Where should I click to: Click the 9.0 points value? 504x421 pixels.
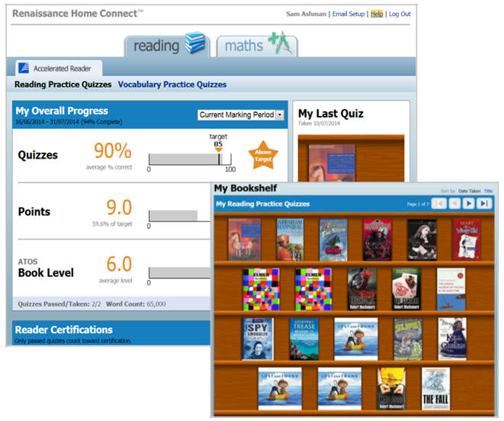click(119, 207)
